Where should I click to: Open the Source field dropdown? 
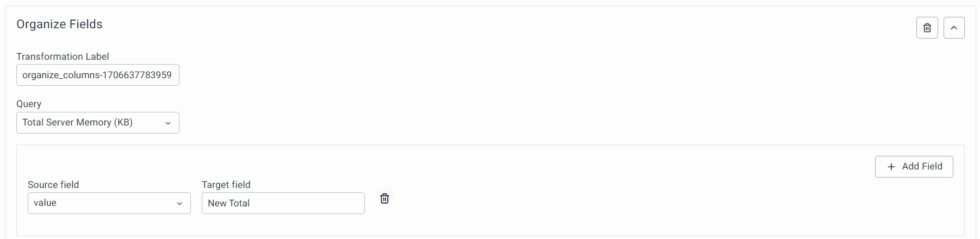click(x=109, y=203)
